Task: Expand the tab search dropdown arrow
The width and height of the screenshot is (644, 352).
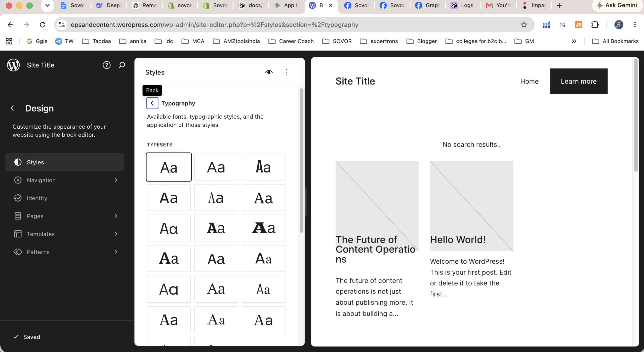Action: (47, 5)
